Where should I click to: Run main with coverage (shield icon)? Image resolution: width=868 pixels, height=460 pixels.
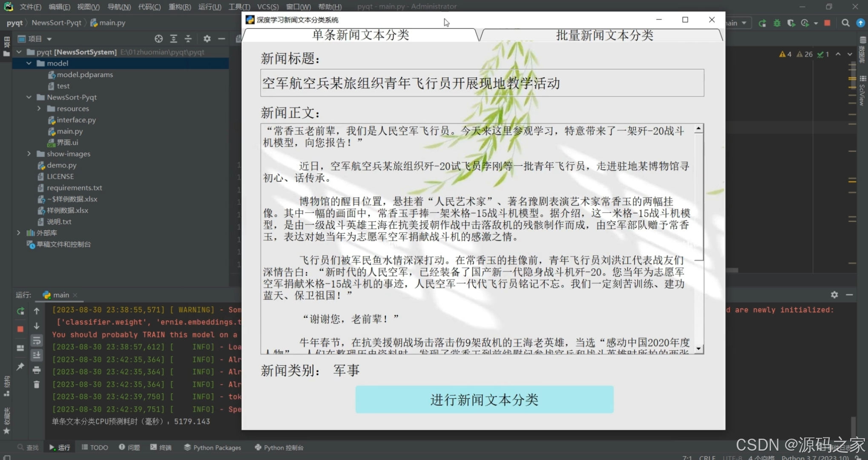(x=791, y=23)
